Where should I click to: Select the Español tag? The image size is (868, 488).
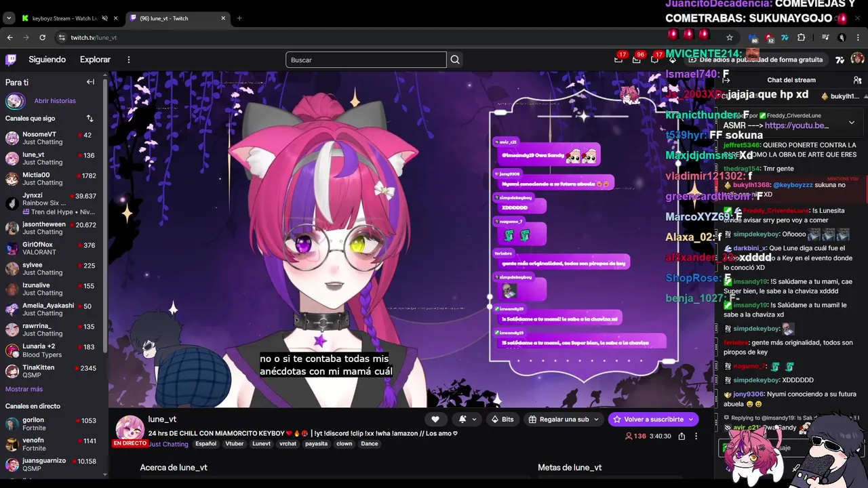tap(205, 444)
